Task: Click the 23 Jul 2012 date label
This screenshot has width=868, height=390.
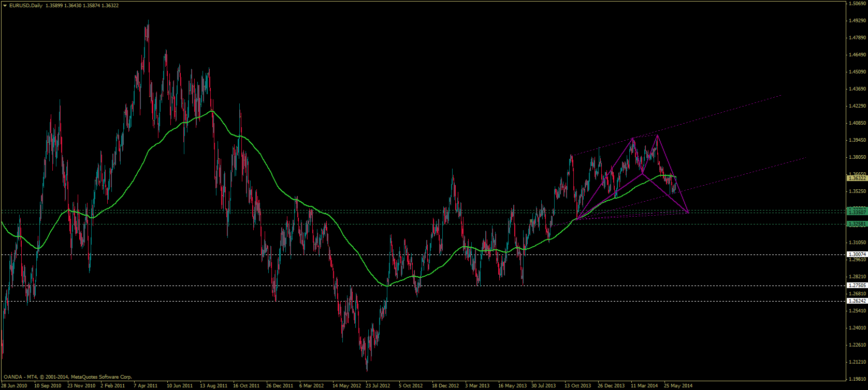Action: (379, 386)
